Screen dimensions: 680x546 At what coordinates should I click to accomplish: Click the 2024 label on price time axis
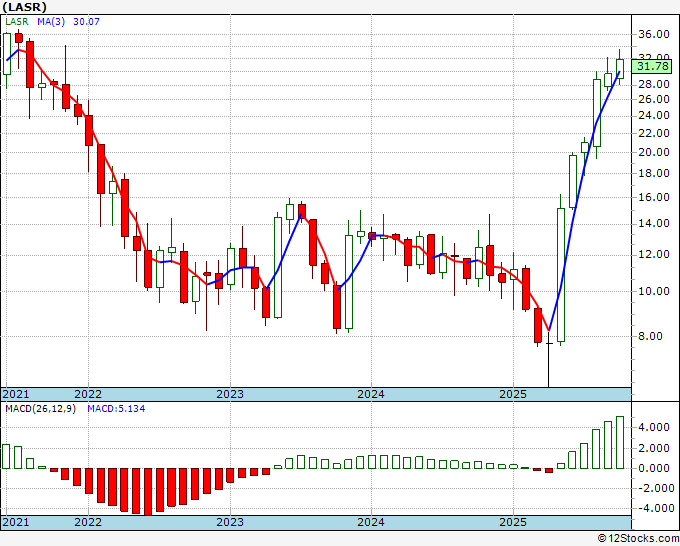pos(371,394)
